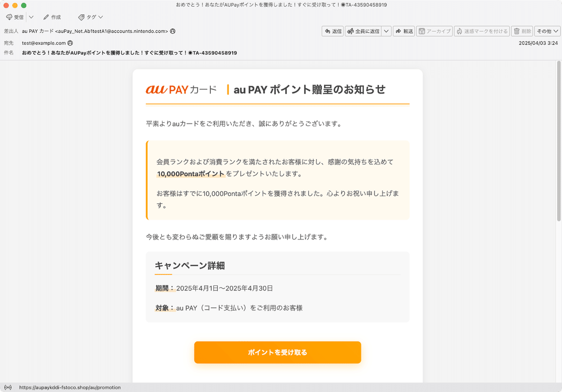This screenshot has width=562, height=392.
Task: Click the 対象 au PAY（コード支払い）line
Action: coord(229,308)
